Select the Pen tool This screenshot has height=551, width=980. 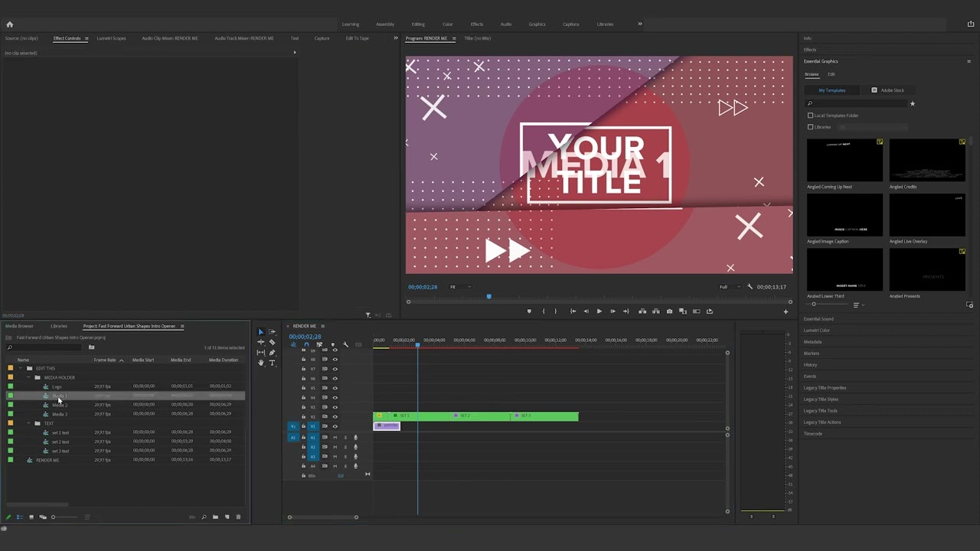[272, 353]
